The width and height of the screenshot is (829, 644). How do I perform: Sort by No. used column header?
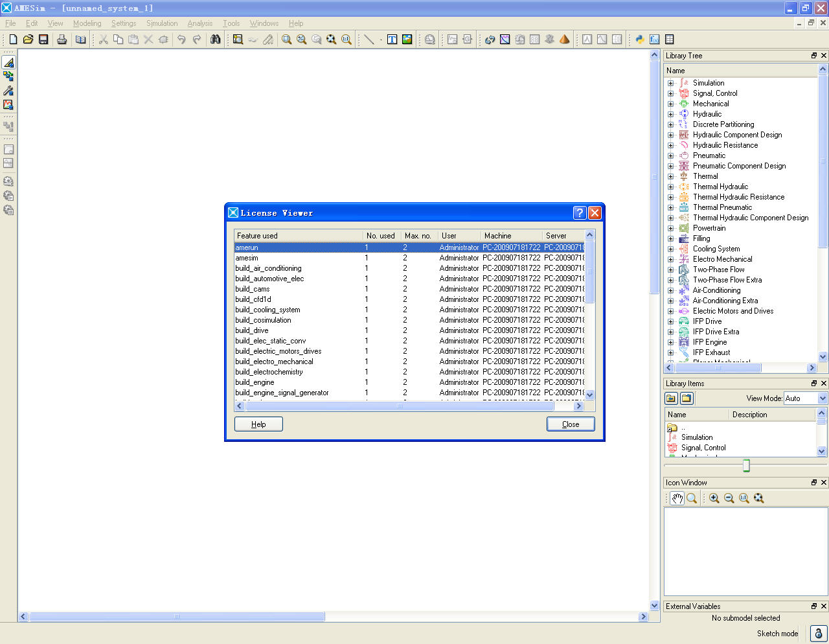click(382, 236)
